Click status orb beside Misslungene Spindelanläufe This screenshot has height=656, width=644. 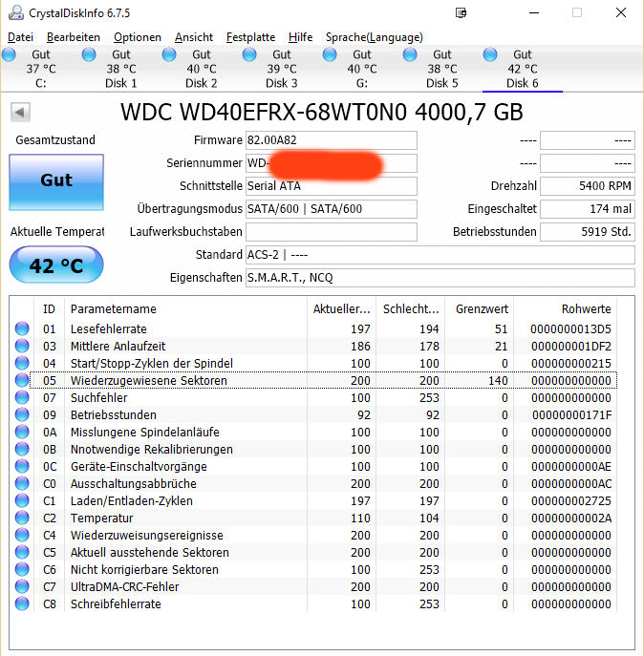[22, 432]
